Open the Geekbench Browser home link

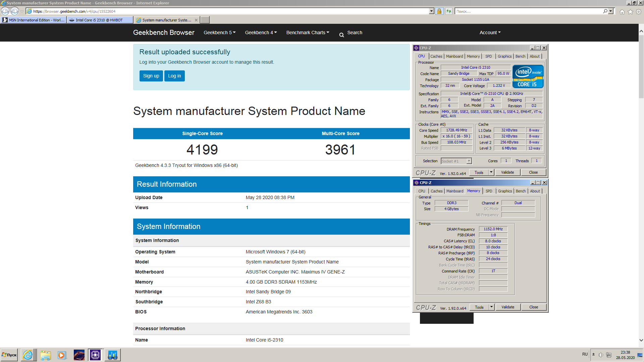click(164, 33)
